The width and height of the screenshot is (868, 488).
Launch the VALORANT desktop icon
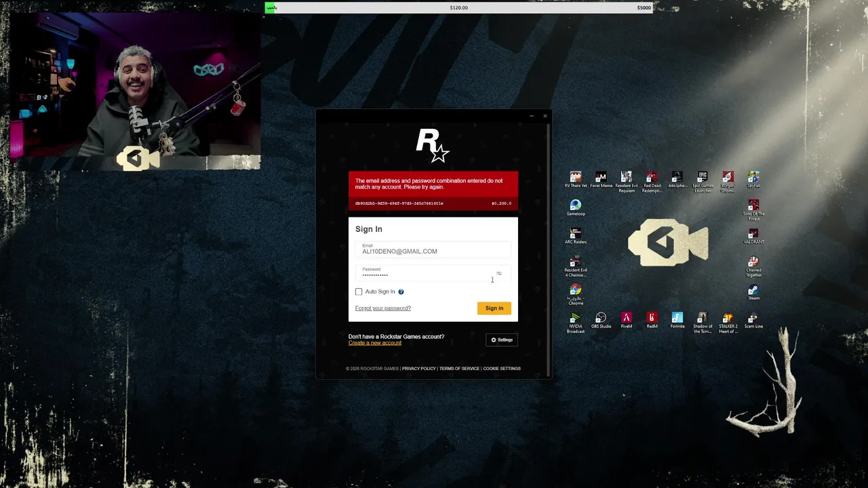coord(753,237)
